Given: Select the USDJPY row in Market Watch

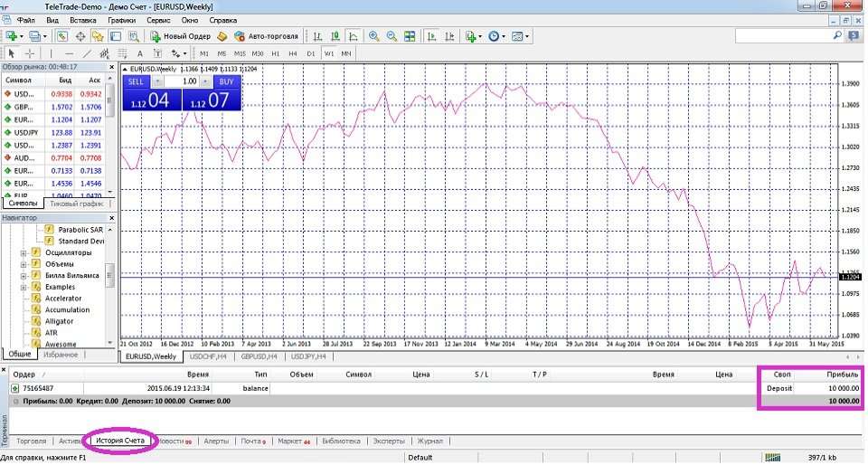Looking at the screenshot, I should pyautogui.click(x=52, y=133).
